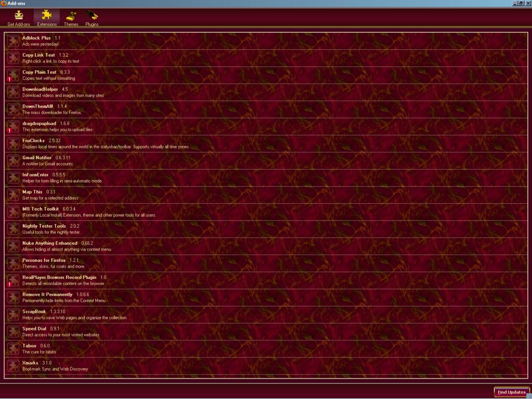The height and width of the screenshot is (399, 532).
Task: Select the InFormEnter title
Action: (x=35, y=175)
